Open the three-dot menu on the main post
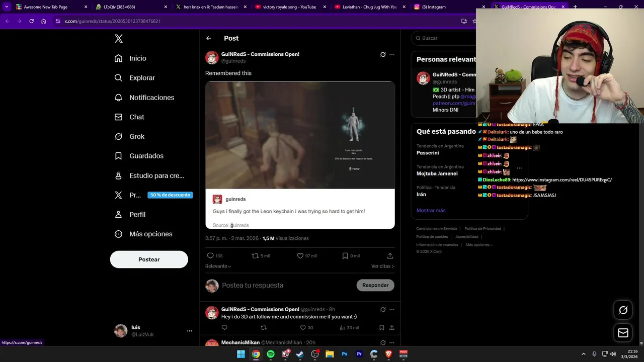Screen dimensions: 644x362 [392, 54]
